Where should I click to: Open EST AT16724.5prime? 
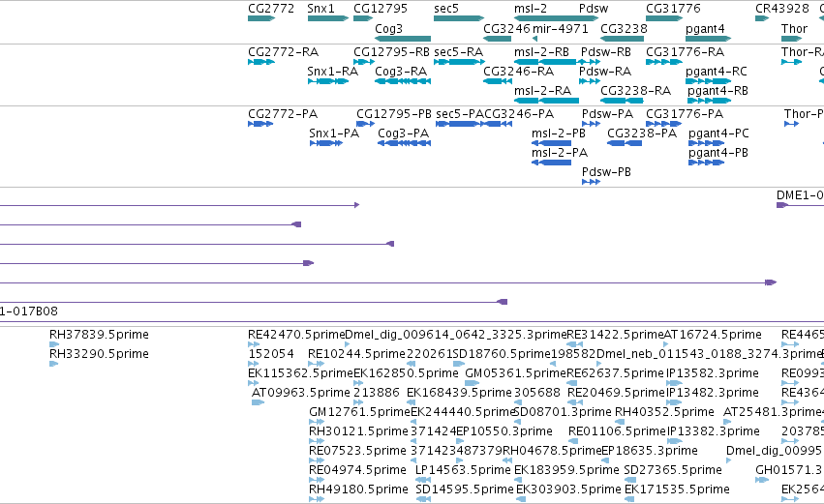pos(713,335)
